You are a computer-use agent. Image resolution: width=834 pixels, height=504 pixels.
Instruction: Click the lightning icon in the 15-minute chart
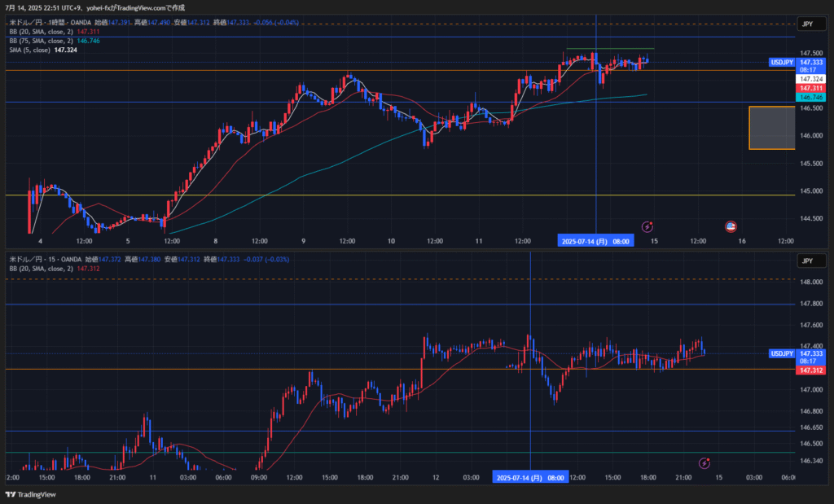click(x=705, y=462)
